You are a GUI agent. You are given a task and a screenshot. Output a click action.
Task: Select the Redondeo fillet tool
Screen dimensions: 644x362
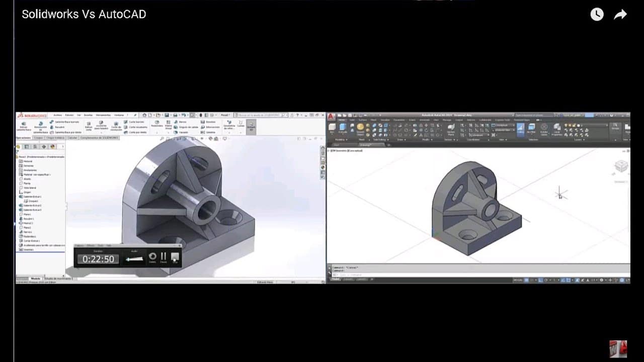pos(157,125)
